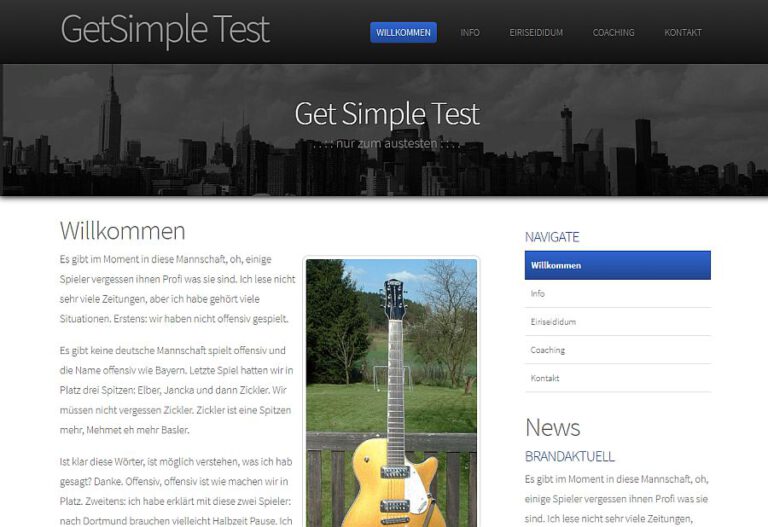768x527 pixels.
Task: Select Coaching in the top navigation bar
Action: pyautogui.click(x=613, y=32)
